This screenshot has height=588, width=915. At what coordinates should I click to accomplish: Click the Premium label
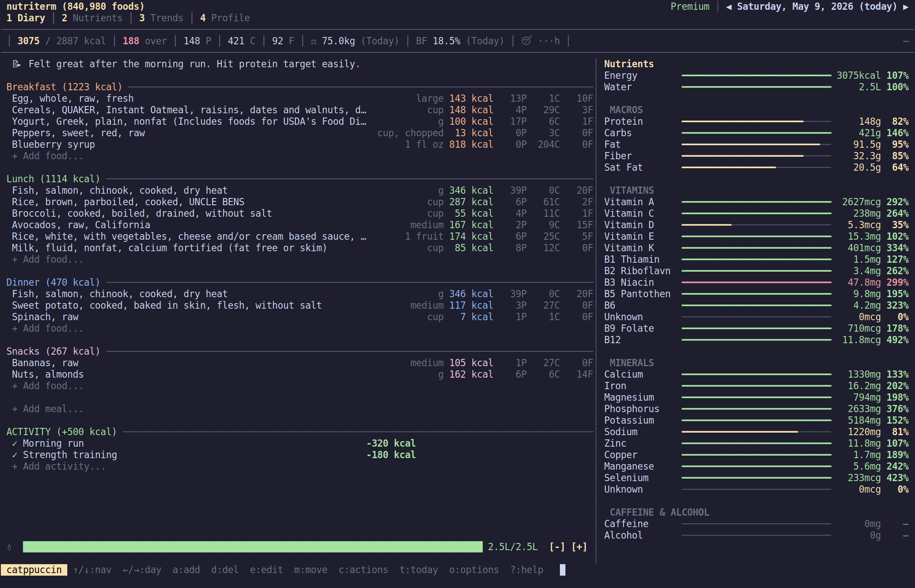(x=690, y=7)
